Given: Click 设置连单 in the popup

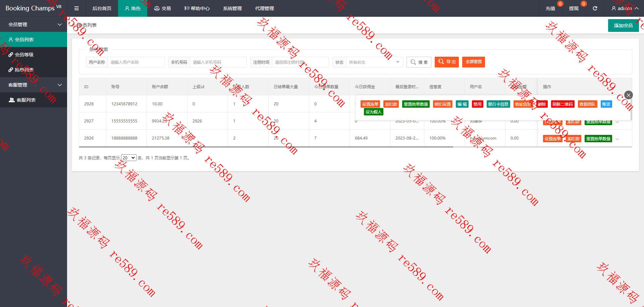Looking at the screenshot, I should pos(370,104).
